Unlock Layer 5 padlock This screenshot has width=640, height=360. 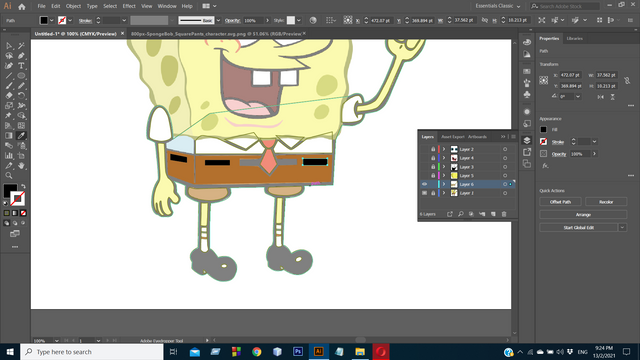point(433,176)
